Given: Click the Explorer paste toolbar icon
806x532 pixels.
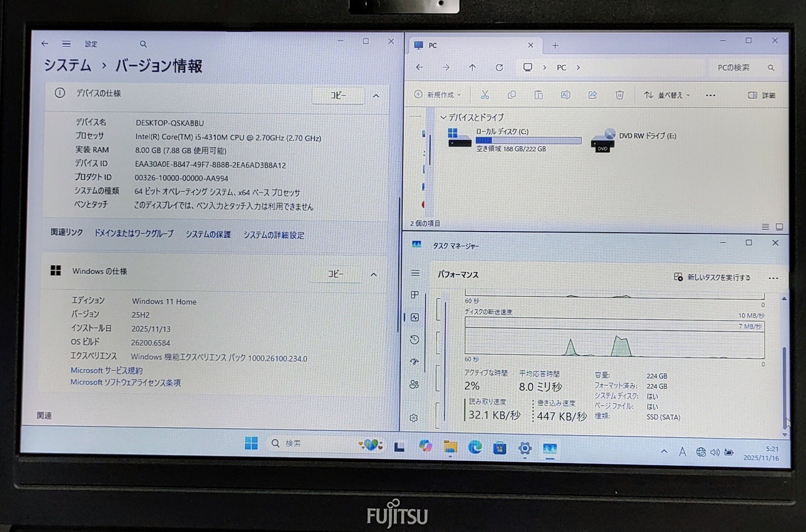Looking at the screenshot, I should tap(539, 95).
